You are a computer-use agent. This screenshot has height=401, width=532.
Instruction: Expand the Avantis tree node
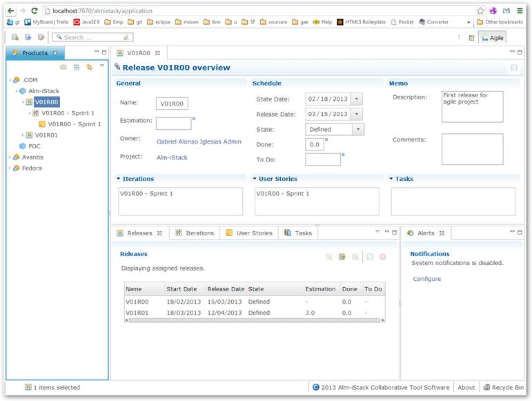[x=10, y=157]
